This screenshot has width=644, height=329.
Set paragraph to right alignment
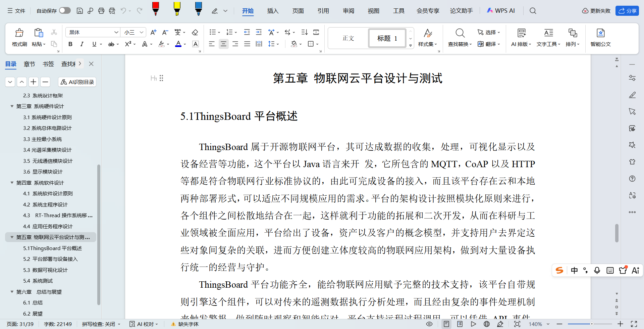(x=235, y=44)
